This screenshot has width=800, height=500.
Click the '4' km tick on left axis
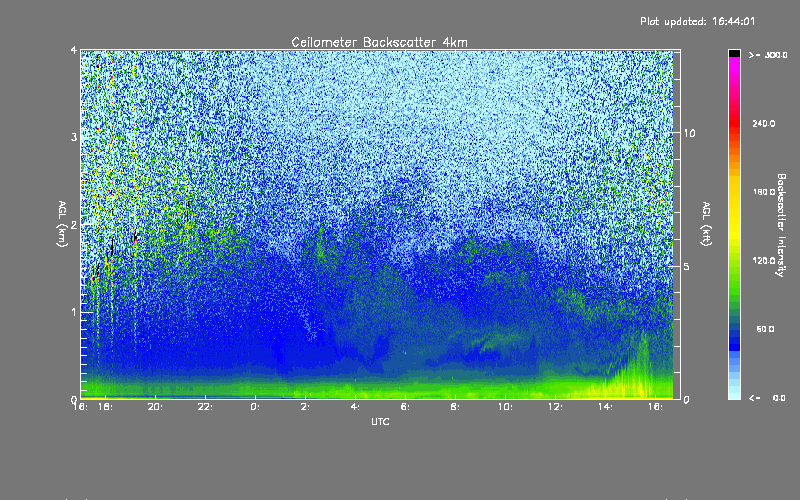click(x=74, y=50)
